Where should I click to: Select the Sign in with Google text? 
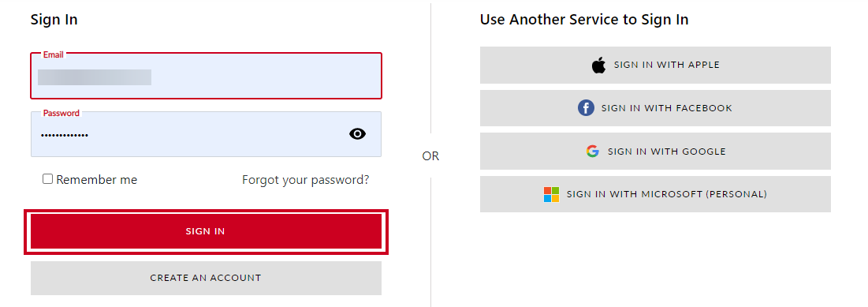(666, 152)
